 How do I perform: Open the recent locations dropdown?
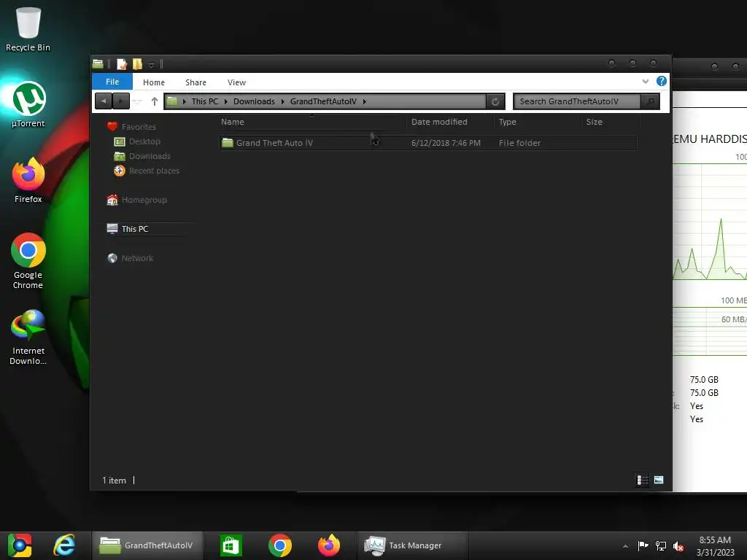137,101
